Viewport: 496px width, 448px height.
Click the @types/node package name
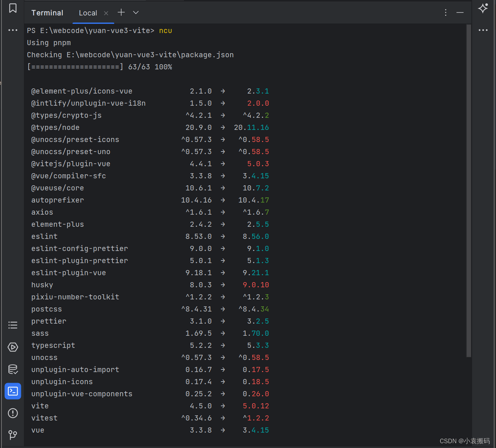point(55,127)
